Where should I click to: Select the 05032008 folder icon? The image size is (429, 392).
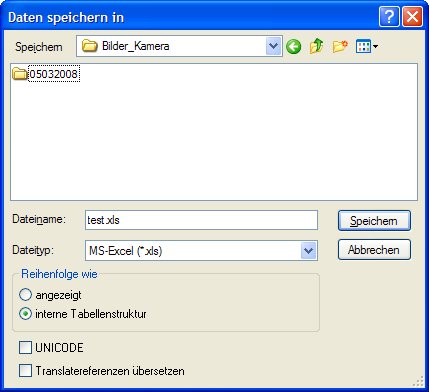tap(20, 74)
